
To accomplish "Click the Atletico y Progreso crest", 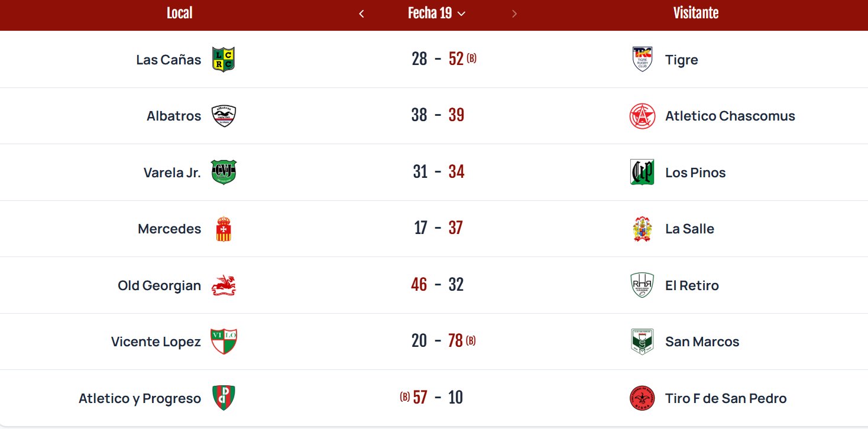I will tap(224, 398).
